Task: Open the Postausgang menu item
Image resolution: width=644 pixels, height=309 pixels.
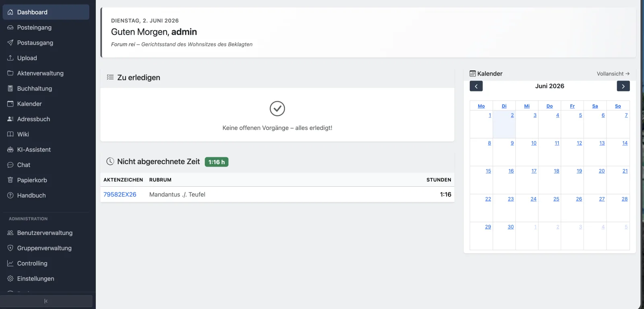Action: pyautogui.click(x=46, y=43)
